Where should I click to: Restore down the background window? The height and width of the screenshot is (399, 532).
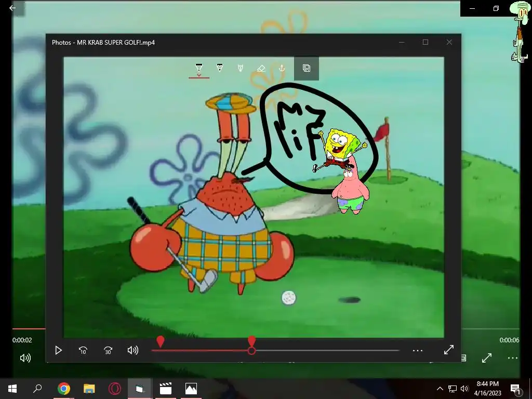tap(496, 8)
